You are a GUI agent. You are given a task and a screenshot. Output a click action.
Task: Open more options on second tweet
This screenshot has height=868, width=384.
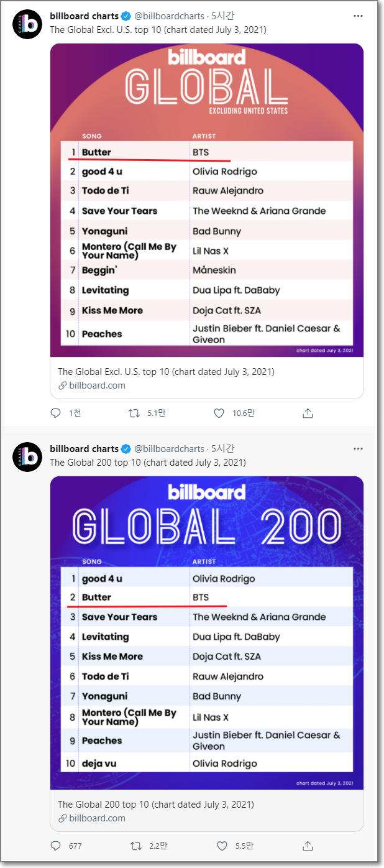[358, 449]
